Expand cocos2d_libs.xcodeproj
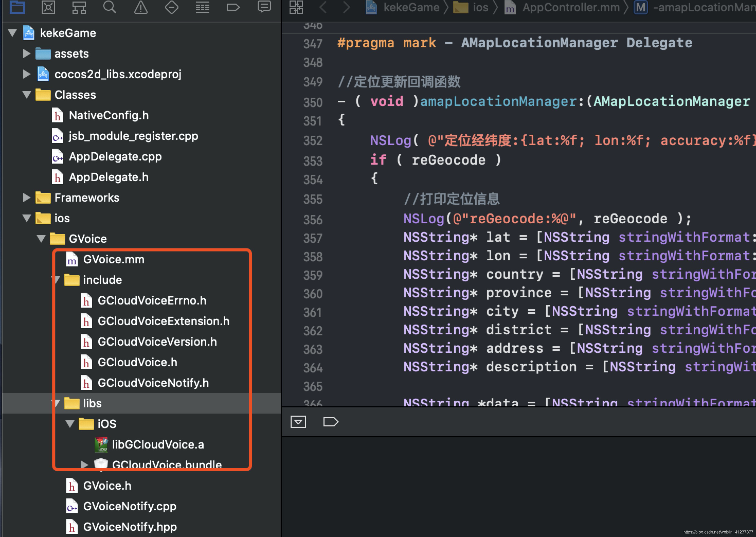The image size is (756, 537). [x=27, y=74]
